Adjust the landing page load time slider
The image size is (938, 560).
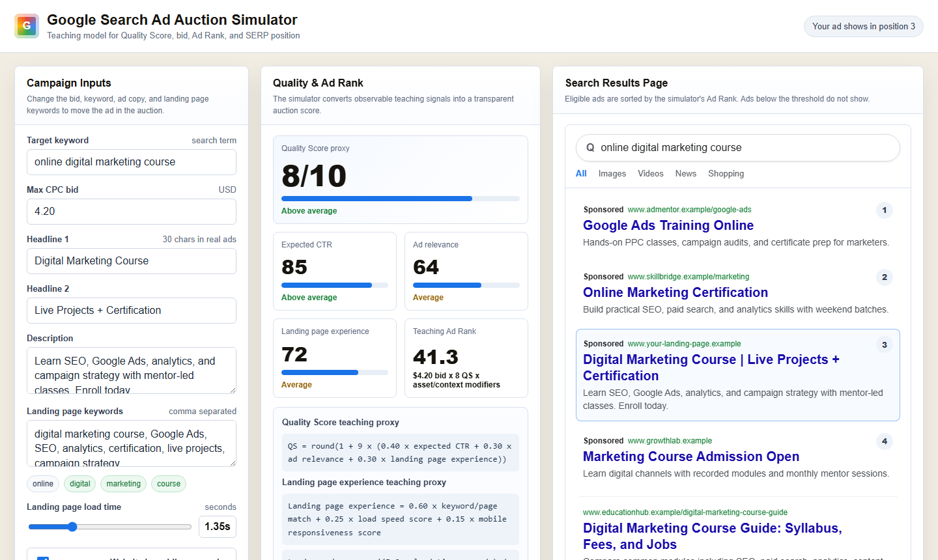110,527
